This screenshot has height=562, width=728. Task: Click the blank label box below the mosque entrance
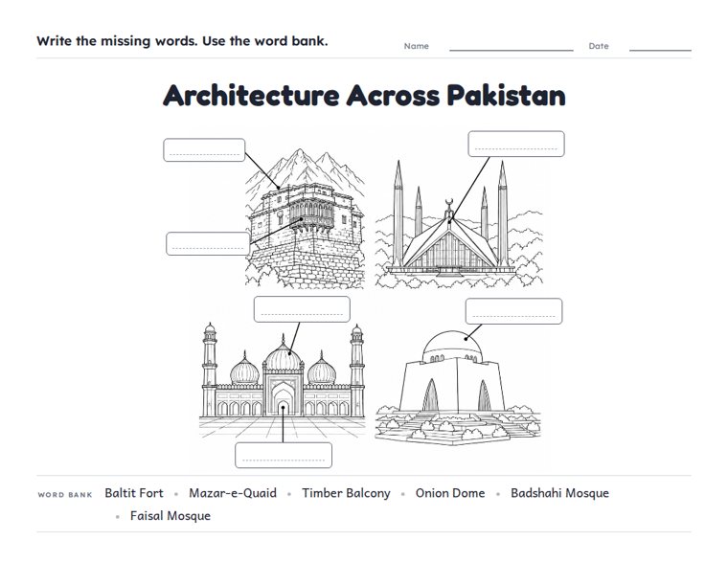(284, 456)
